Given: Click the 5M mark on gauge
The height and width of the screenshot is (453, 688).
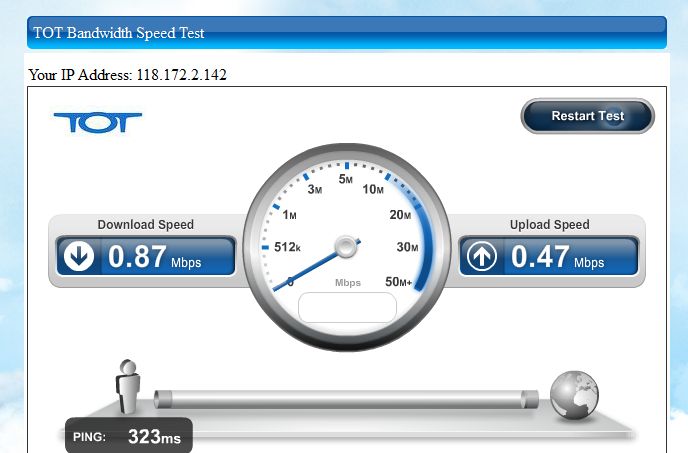Looking at the screenshot, I should pos(346,179).
